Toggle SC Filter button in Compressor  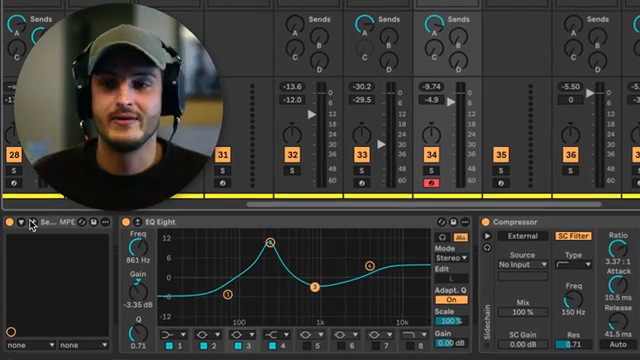pos(573,236)
